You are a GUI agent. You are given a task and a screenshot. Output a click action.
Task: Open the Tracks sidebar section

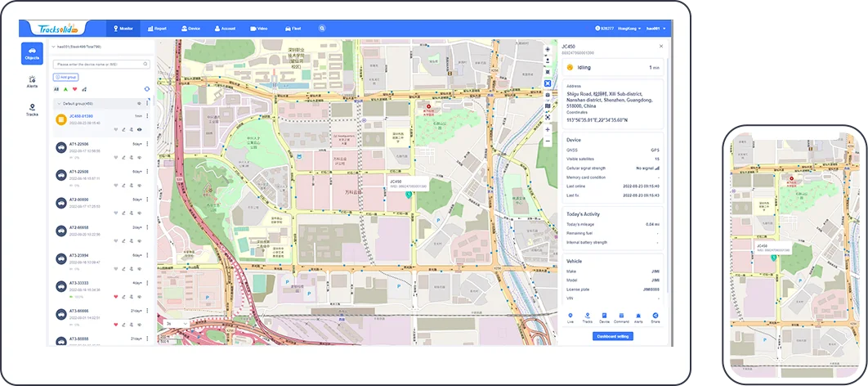(x=32, y=110)
